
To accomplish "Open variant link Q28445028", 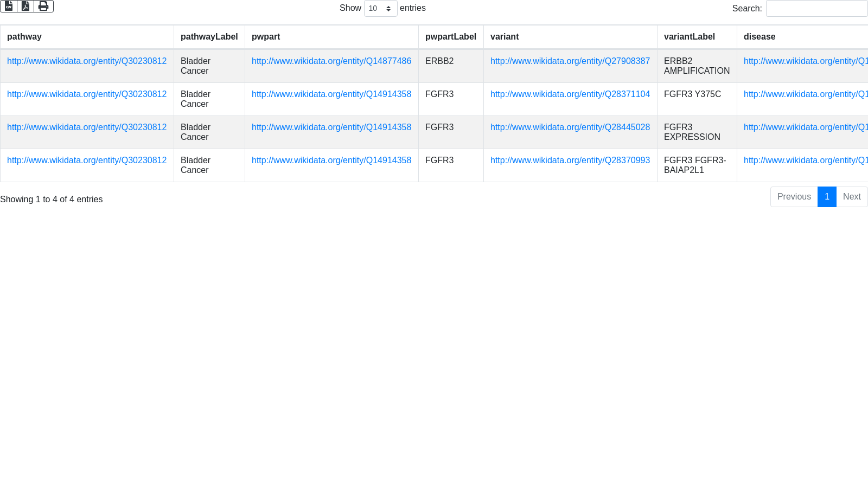I will click(570, 127).
